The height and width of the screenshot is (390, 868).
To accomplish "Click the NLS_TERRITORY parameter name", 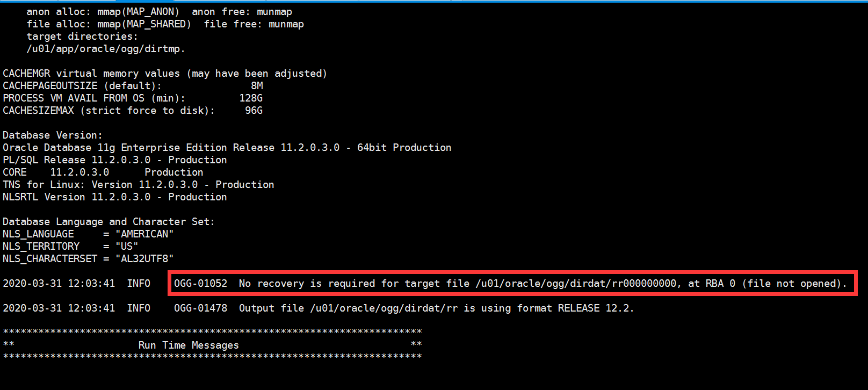I will click(41, 247).
